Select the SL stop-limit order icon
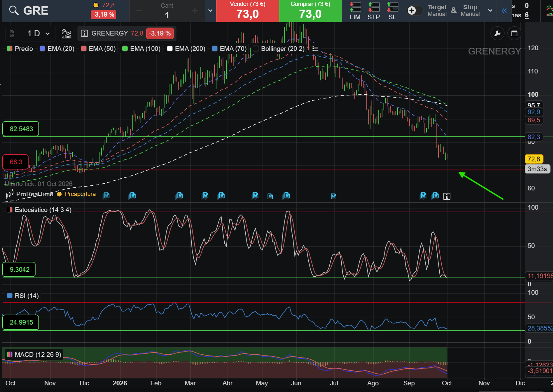The height and width of the screenshot is (392, 553). point(392,11)
